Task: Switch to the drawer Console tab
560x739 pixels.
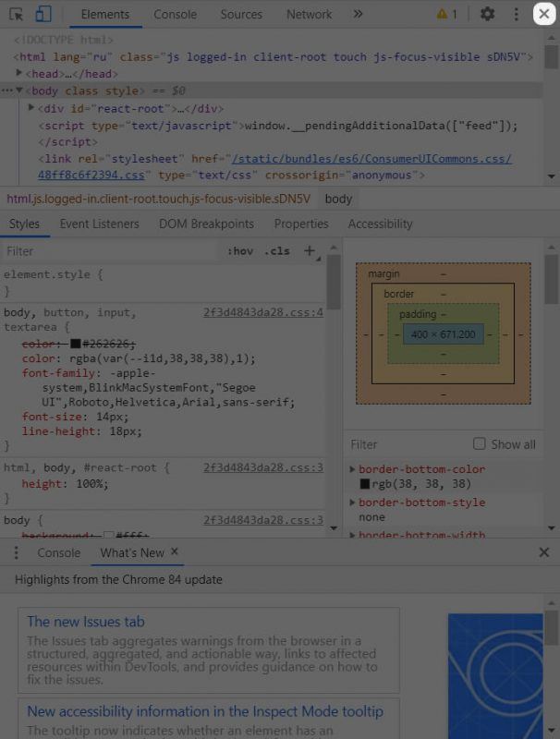Action: tap(59, 552)
